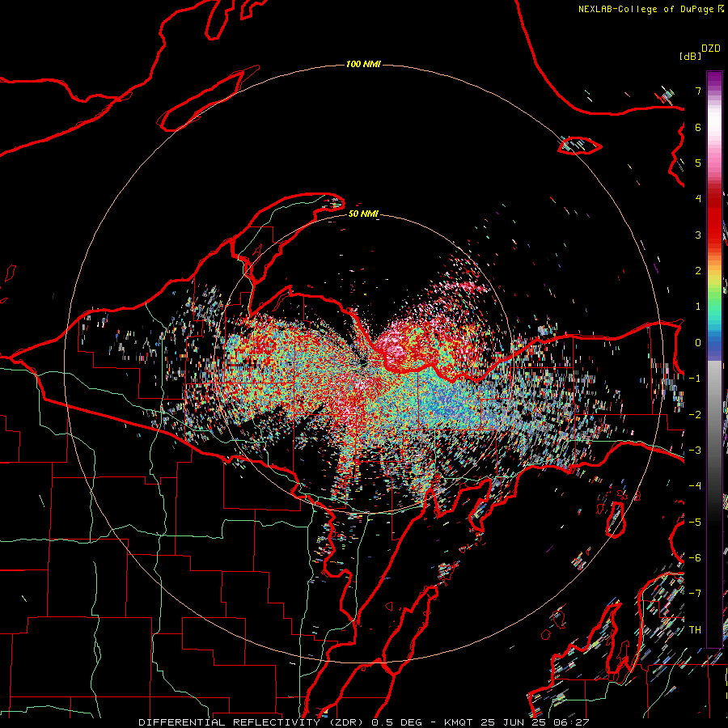Click the 3 value on the color scale
This screenshot has height=728, width=728.
coord(698,235)
